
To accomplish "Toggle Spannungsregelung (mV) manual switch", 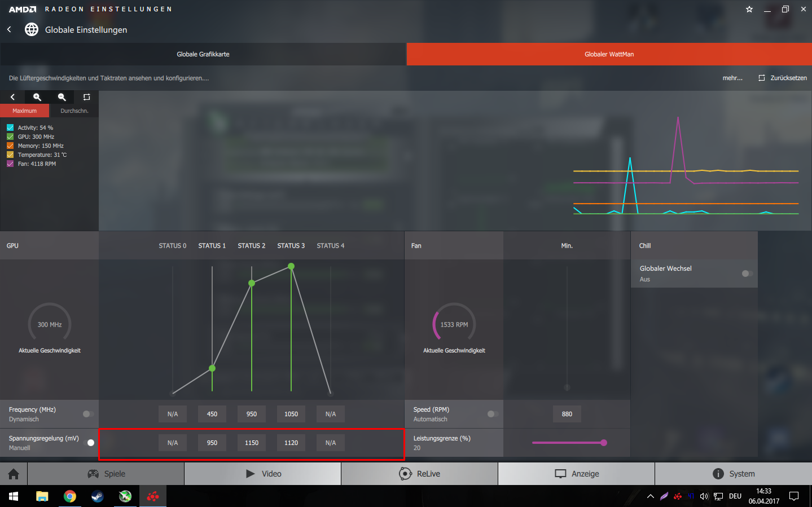I will point(88,443).
